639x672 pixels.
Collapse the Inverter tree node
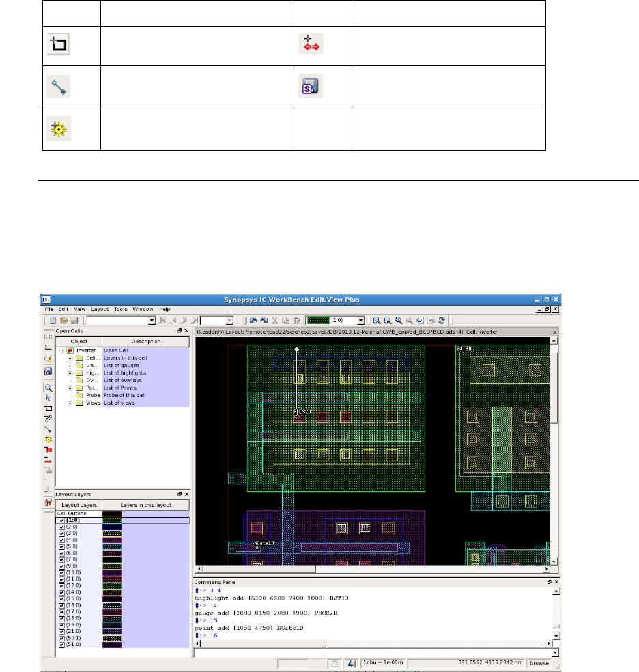tap(61, 351)
